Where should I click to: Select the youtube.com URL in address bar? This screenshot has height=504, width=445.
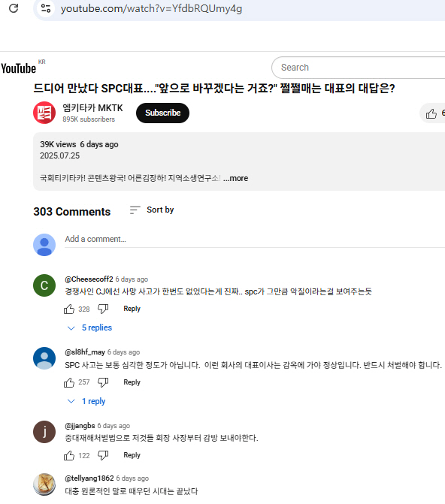(x=151, y=9)
